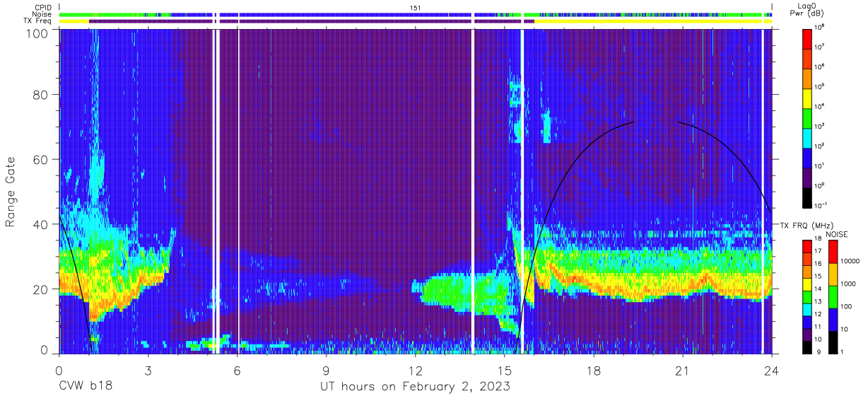Screen dimensions: 868x401
Task: Click the 1000 label on NOISE legend
Action: click(849, 284)
